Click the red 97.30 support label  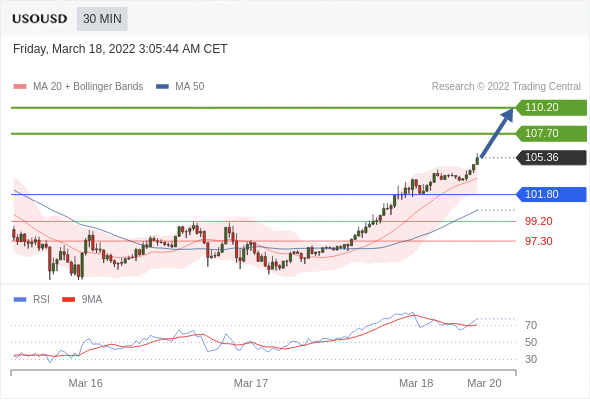539,241
